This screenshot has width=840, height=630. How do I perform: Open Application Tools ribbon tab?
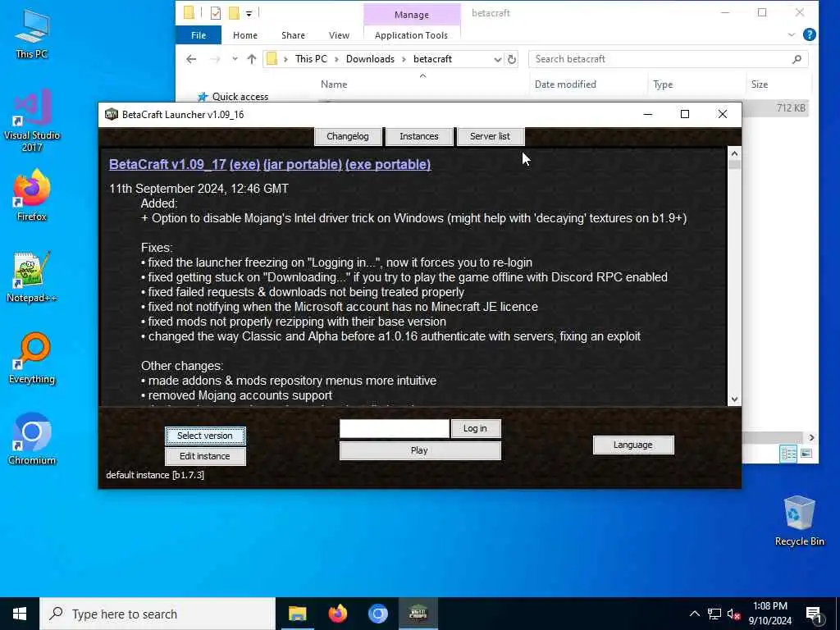point(411,35)
